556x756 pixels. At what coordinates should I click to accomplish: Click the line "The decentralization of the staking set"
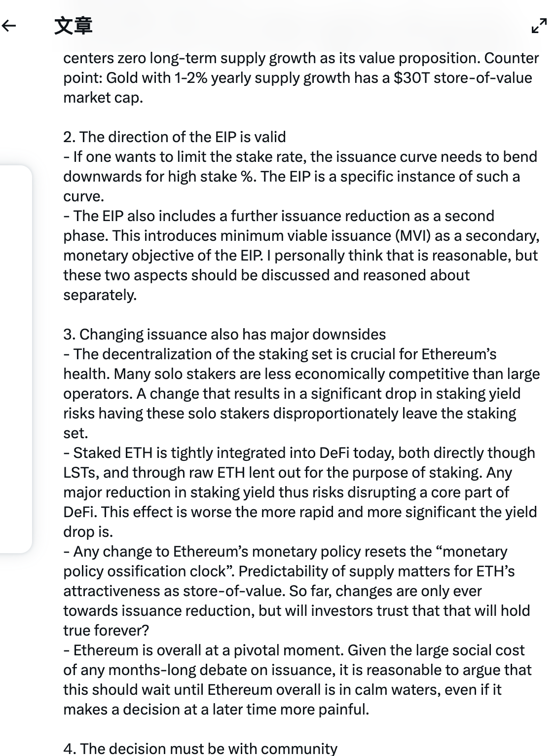280,354
